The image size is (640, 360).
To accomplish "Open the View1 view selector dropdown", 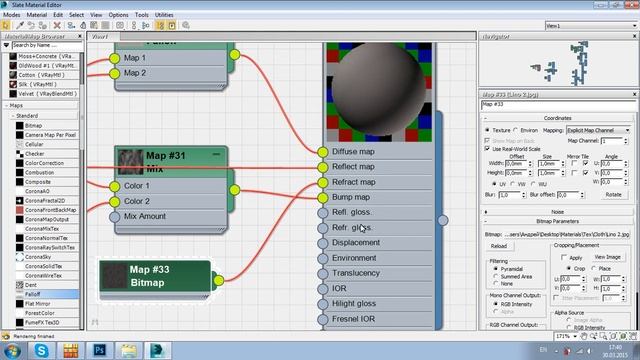I will point(591,26).
